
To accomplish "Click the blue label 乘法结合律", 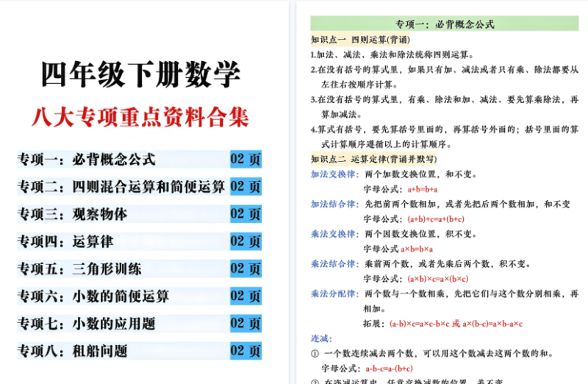I will [334, 264].
